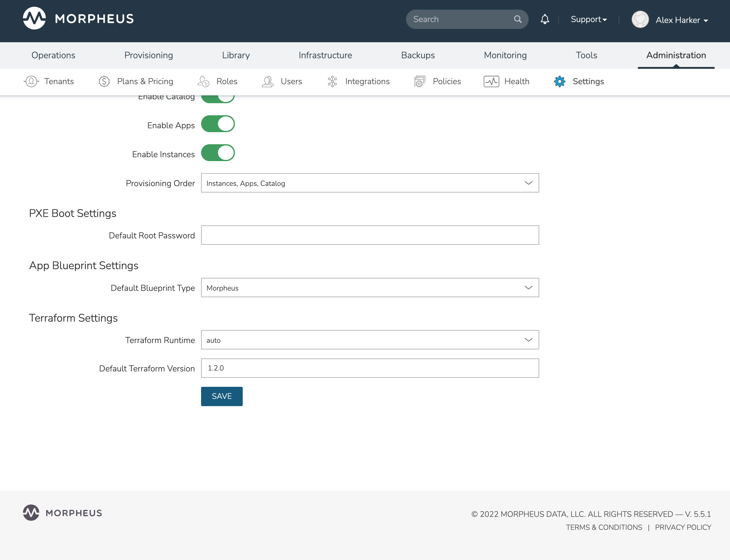
Task: Open the Provisioning menu tab
Action: point(149,55)
